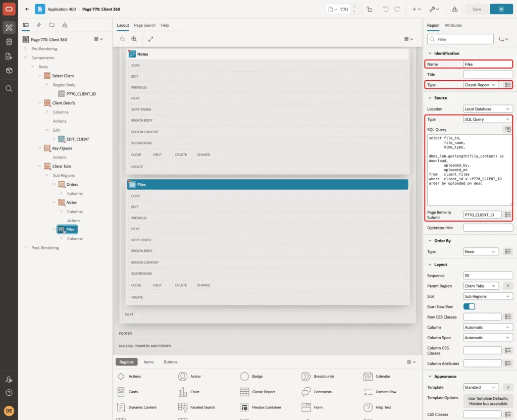
Task: Switch to the Items gallery tab
Action: point(149,362)
